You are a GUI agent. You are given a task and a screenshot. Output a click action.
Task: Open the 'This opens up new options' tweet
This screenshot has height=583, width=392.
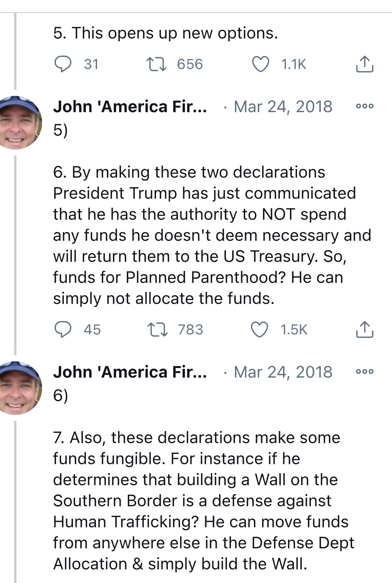(165, 33)
